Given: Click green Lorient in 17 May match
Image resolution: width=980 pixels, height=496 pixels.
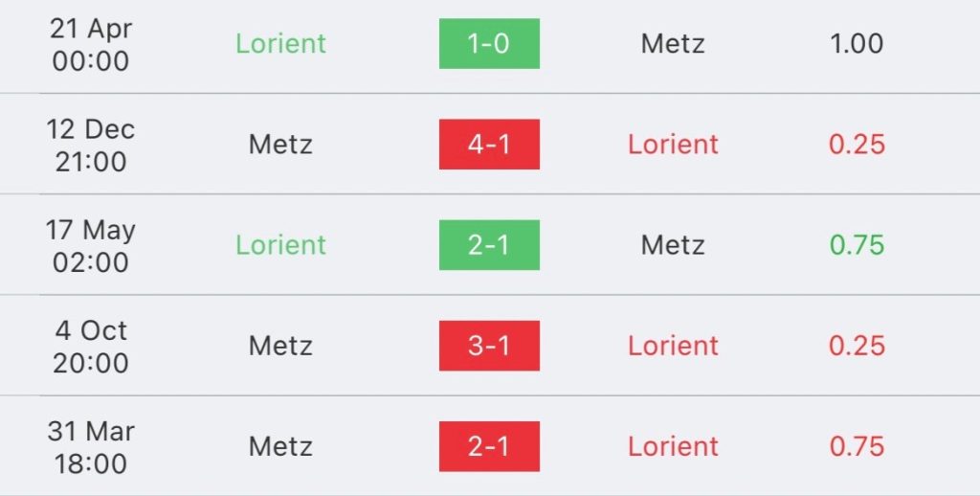Looking at the screenshot, I should (x=280, y=245).
